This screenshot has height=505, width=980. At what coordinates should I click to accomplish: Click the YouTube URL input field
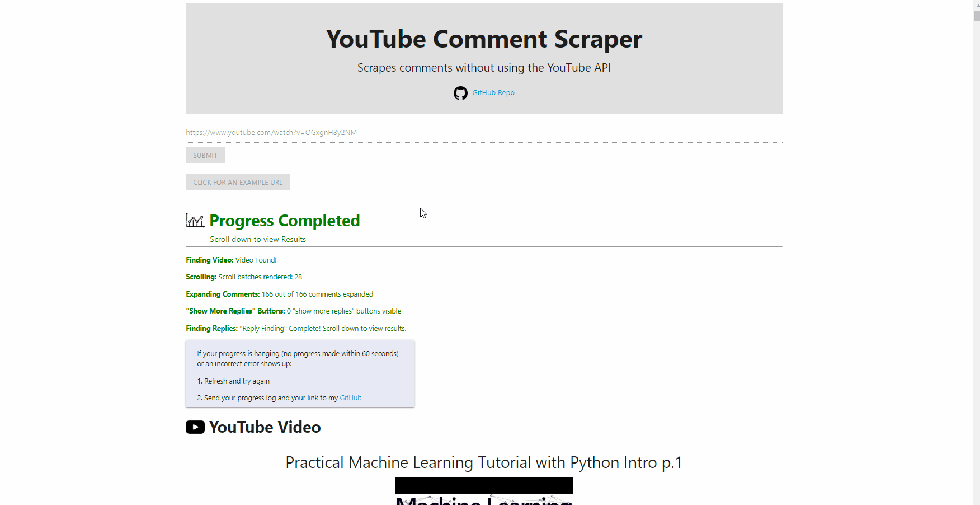pos(484,133)
